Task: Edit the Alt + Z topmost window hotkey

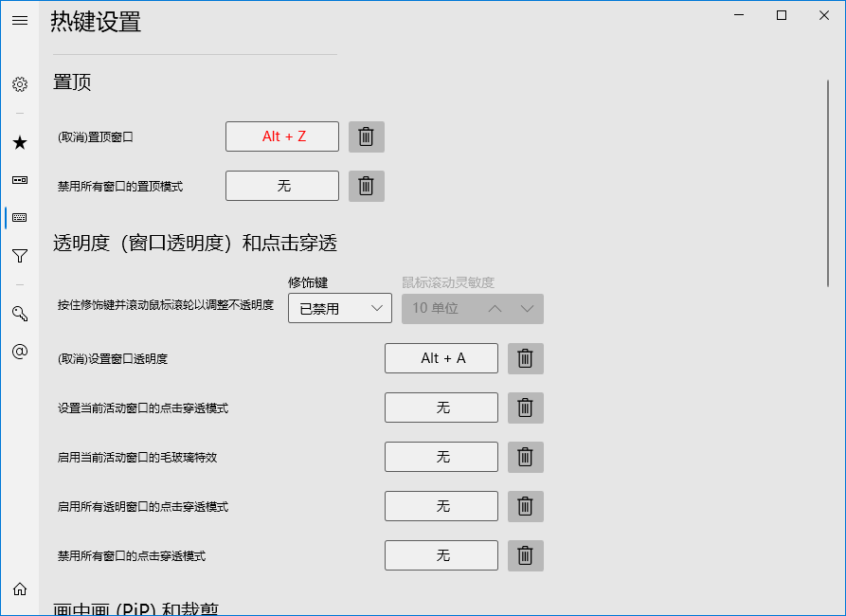Action: [x=281, y=136]
